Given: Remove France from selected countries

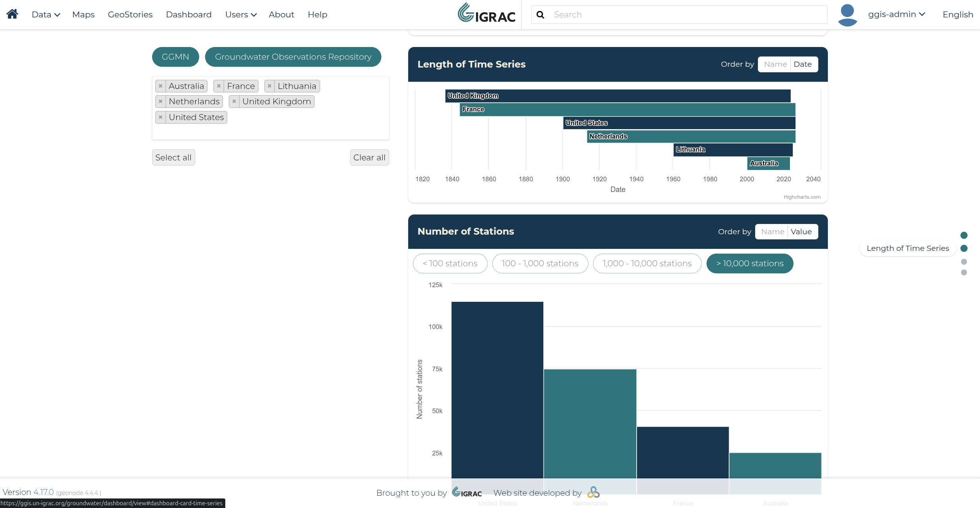Looking at the screenshot, I should point(219,86).
